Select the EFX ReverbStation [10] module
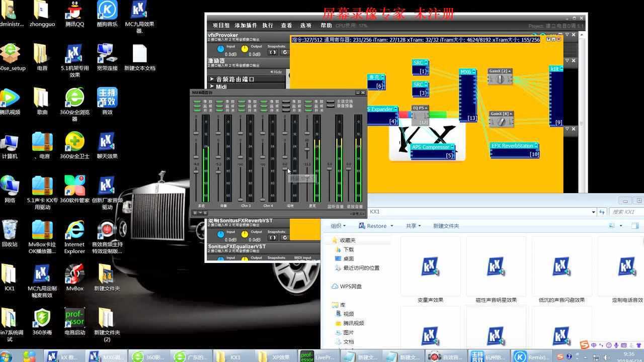The height and width of the screenshot is (362, 644). [x=515, y=150]
